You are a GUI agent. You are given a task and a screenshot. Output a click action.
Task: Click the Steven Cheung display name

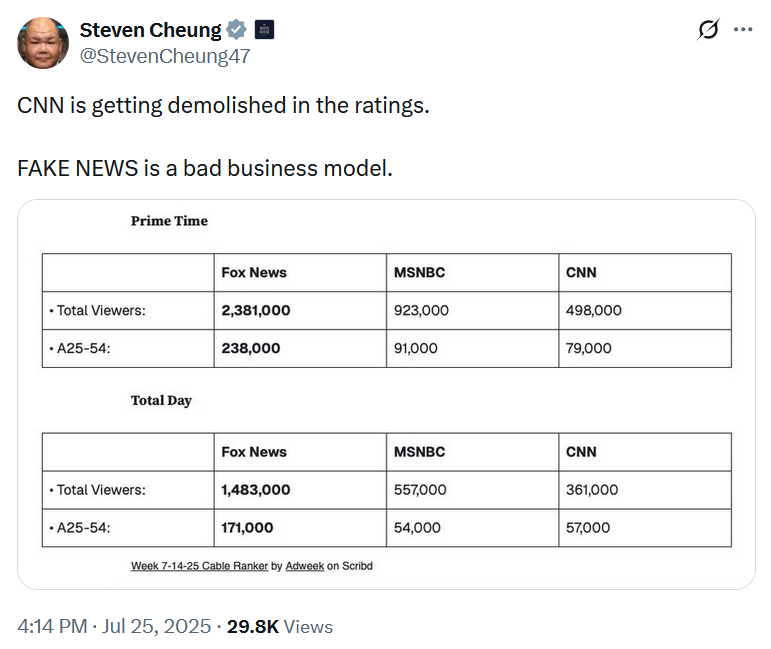[x=150, y=30]
